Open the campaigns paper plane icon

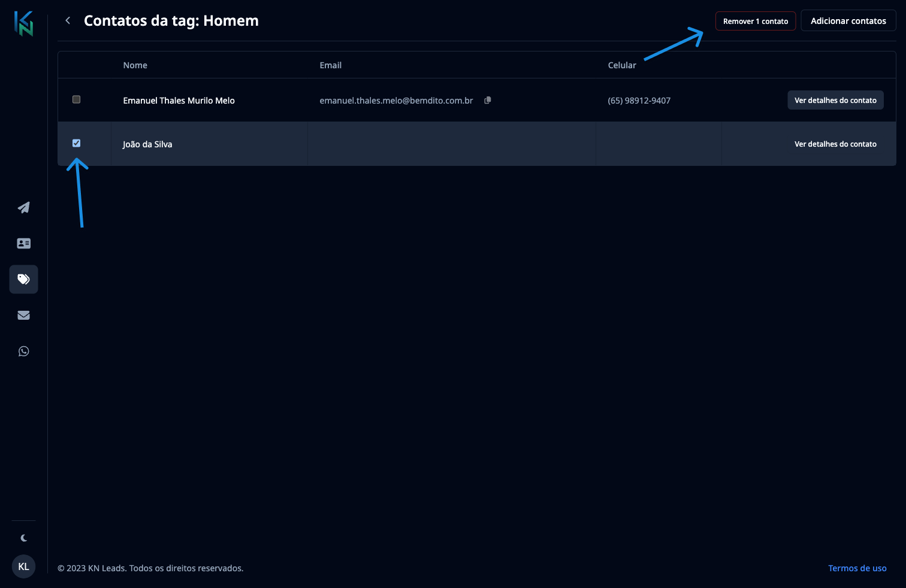[24, 208]
